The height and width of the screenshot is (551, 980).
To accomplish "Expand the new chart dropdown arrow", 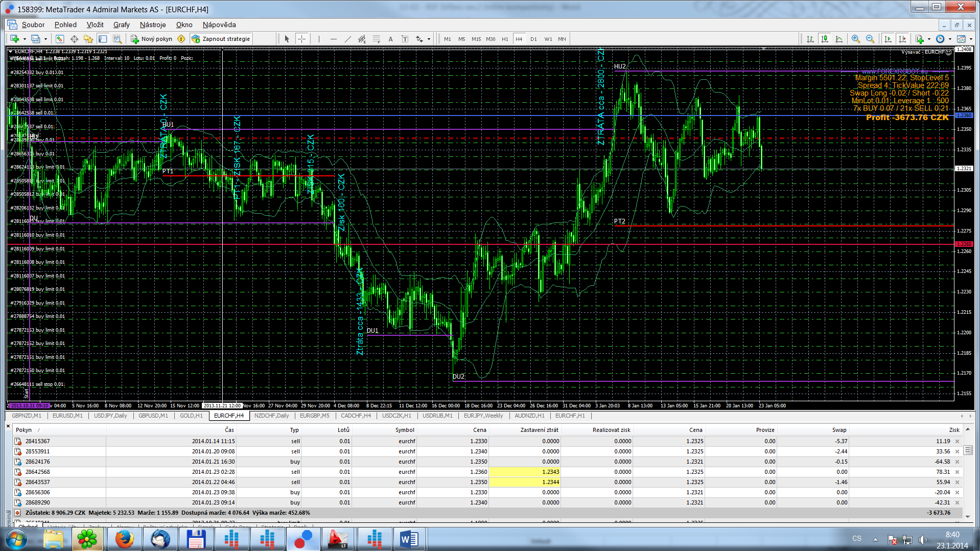I will coord(25,39).
